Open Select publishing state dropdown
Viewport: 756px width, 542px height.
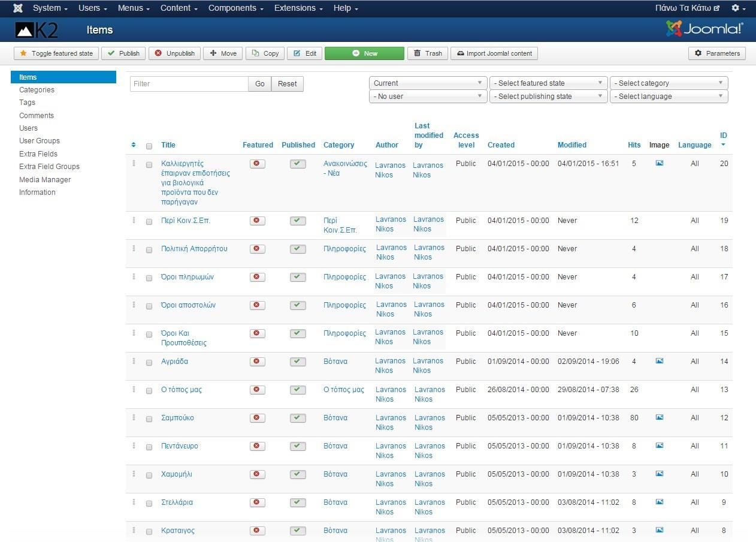548,97
